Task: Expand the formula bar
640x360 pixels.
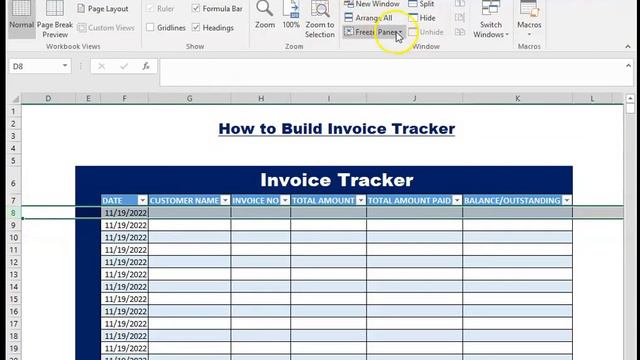Action: pos(628,66)
